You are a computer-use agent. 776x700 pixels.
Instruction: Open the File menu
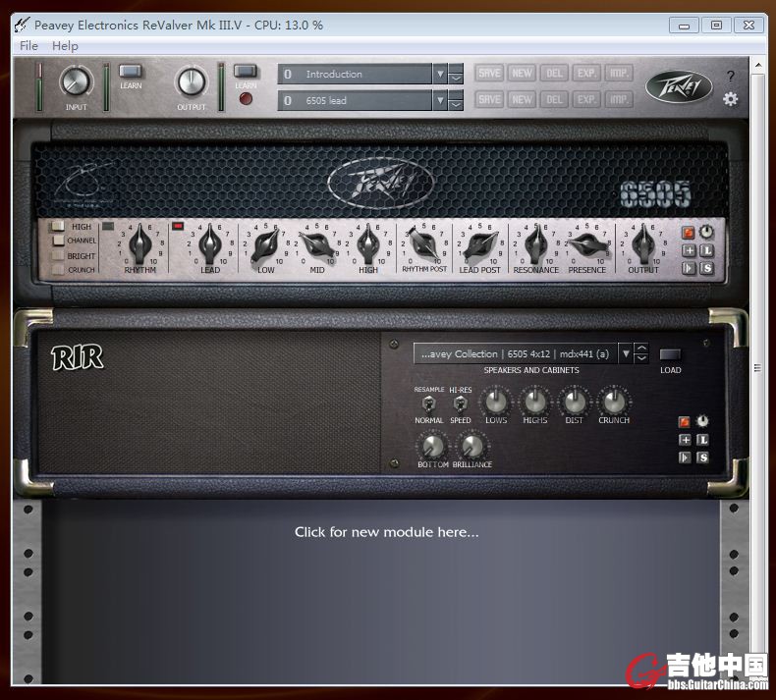point(28,46)
